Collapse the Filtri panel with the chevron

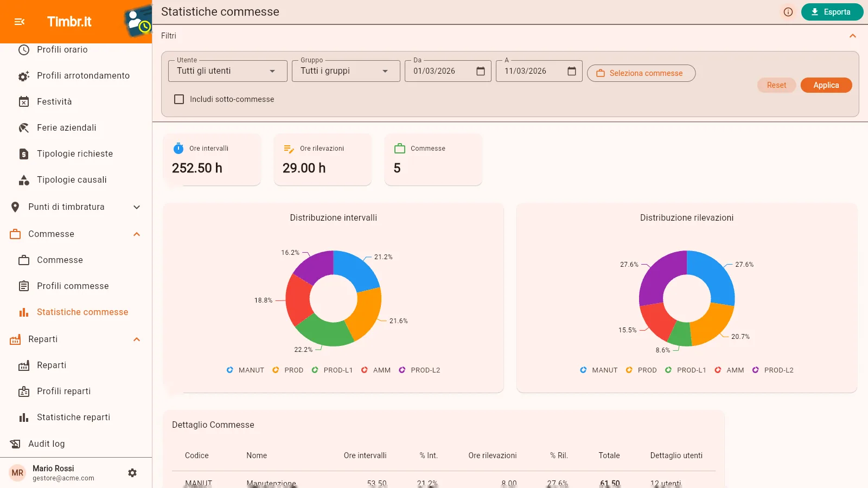tap(853, 36)
